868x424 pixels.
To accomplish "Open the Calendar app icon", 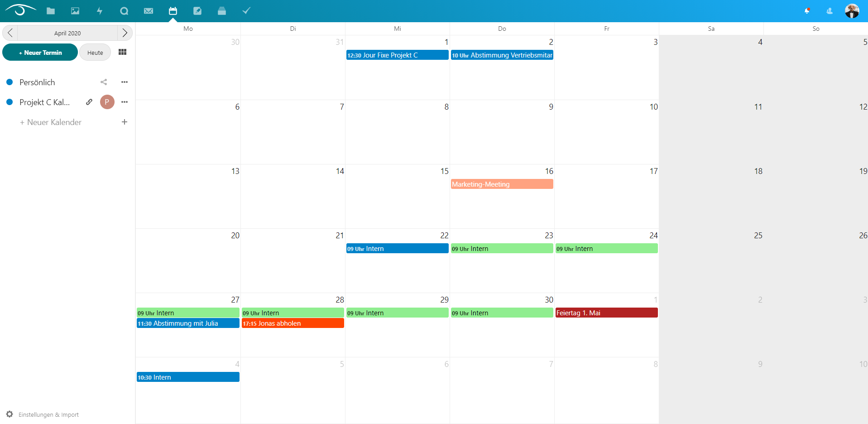I will [173, 11].
